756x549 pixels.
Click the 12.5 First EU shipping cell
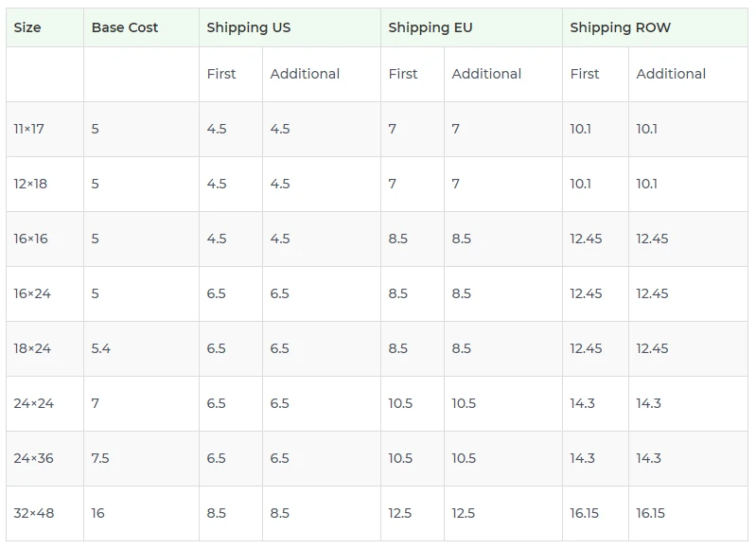(x=400, y=513)
